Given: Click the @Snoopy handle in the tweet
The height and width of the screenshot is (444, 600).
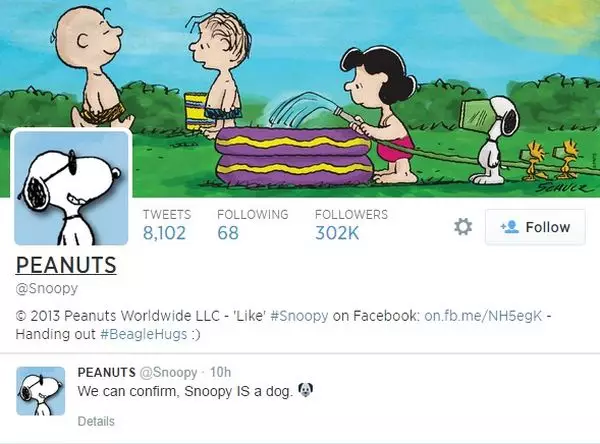Looking at the screenshot, I should pos(168,372).
